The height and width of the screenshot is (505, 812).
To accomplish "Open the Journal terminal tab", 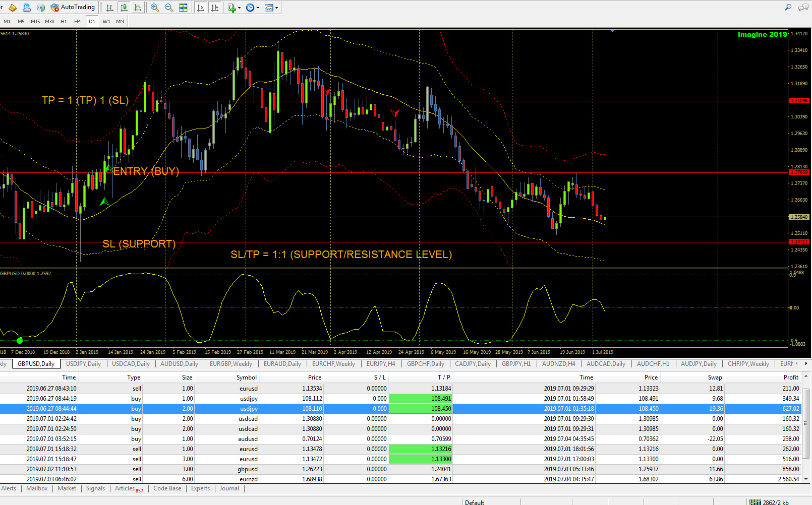I will [229, 488].
